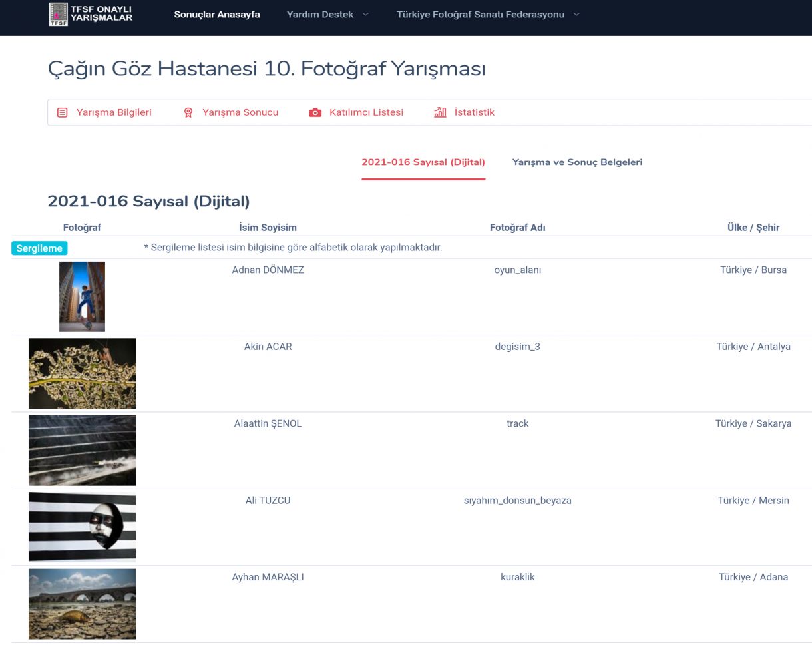Click the İstatistik bar chart icon
This screenshot has width=812, height=645.
point(440,112)
